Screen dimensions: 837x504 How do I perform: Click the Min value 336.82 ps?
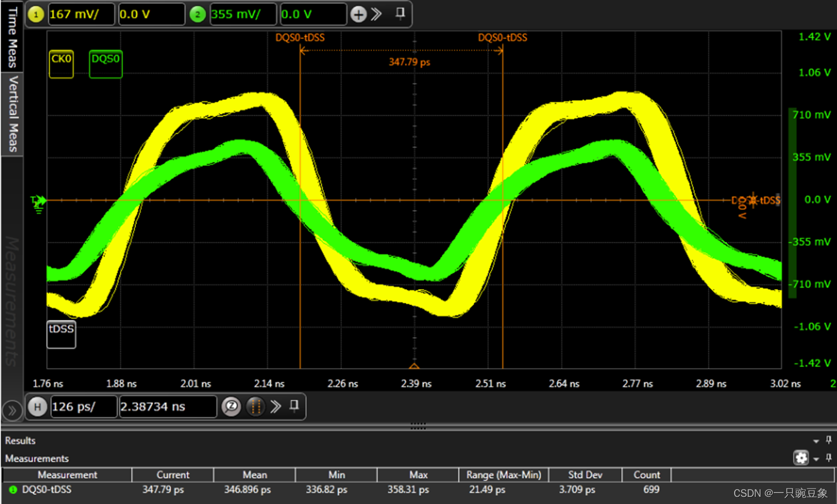(326, 489)
